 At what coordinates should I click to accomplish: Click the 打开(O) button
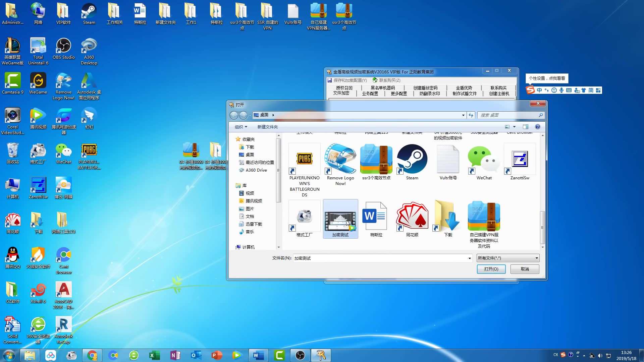pyautogui.click(x=491, y=269)
